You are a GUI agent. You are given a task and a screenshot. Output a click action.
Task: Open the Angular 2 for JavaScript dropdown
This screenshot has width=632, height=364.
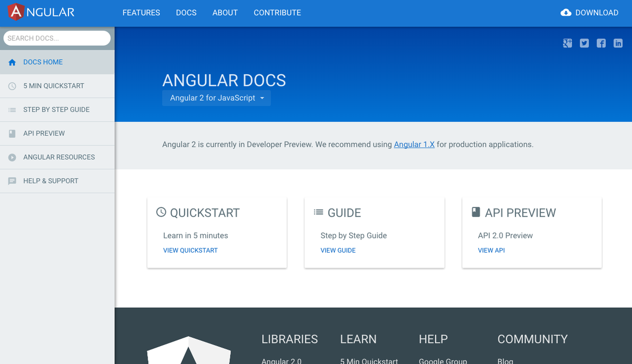coord(216,98)
